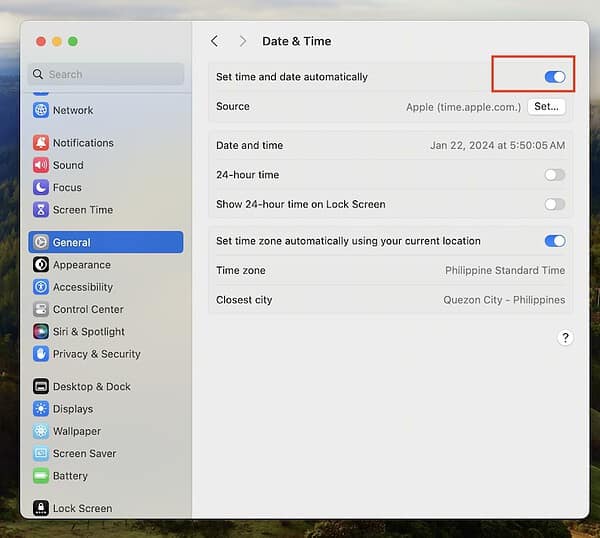Click the Siri & Spotlight icon
Screen dimensions: 600x538
(41, 331)
